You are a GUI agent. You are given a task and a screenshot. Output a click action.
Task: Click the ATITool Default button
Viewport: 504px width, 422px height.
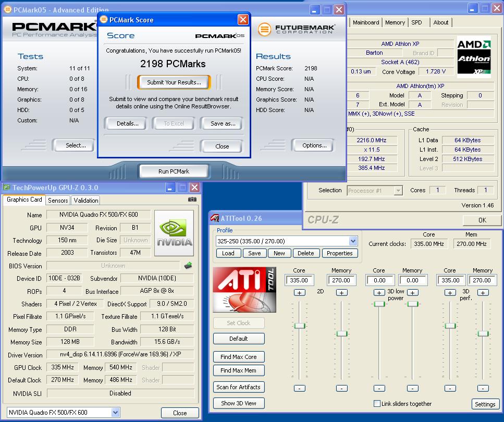239,339
